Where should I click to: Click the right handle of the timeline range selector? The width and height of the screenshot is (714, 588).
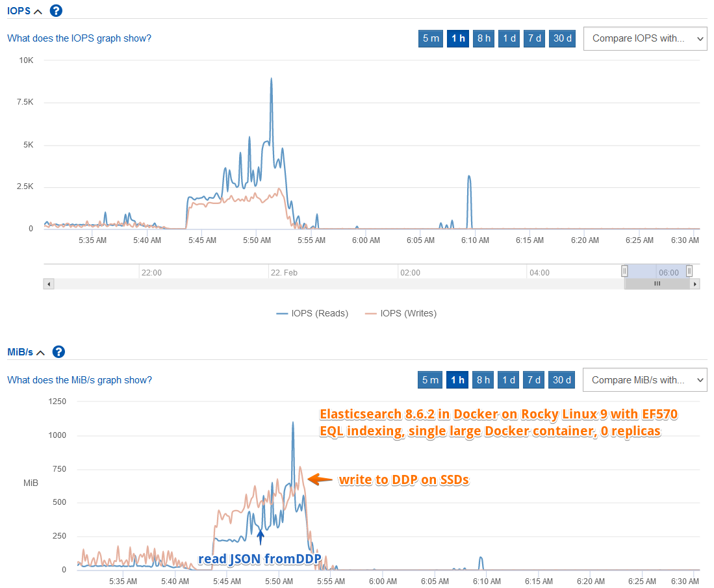(x=689, y=271)
